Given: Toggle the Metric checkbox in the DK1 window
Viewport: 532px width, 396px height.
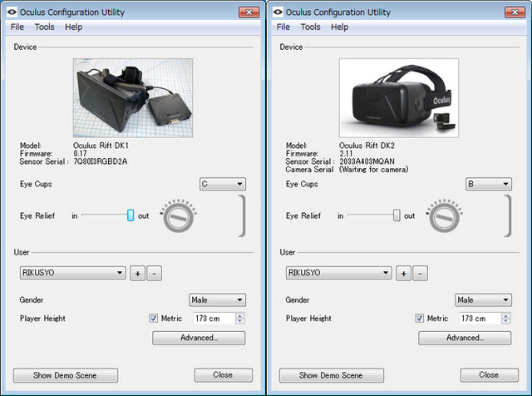Looking at the screenshot, I should point(153,319).
